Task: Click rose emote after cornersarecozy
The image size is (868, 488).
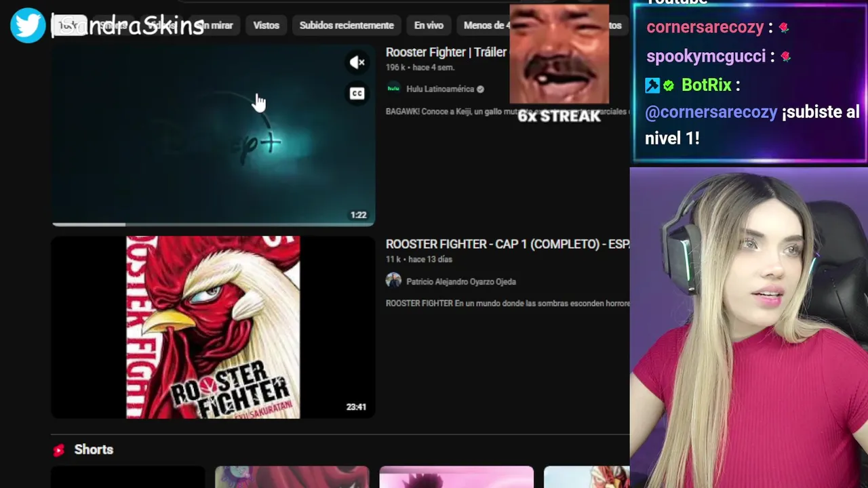Action: tap(783, 28)
